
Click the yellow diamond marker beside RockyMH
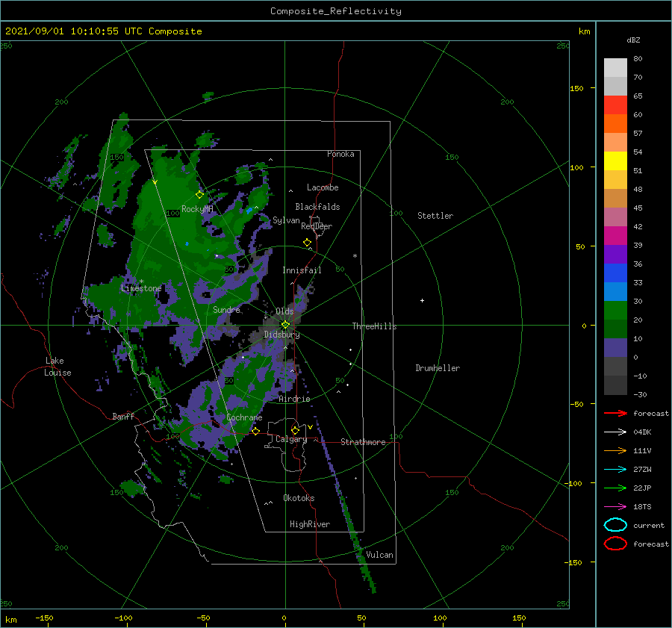[199, 195]
